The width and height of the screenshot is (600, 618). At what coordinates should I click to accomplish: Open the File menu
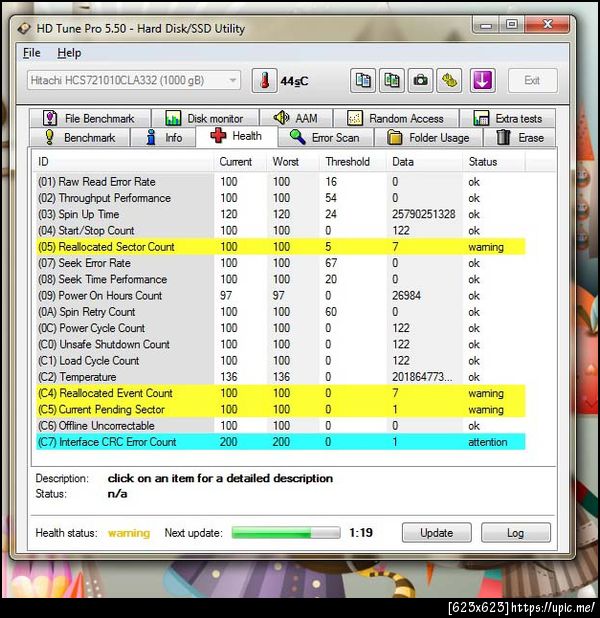pyautogui.click(x=32, y=53)
